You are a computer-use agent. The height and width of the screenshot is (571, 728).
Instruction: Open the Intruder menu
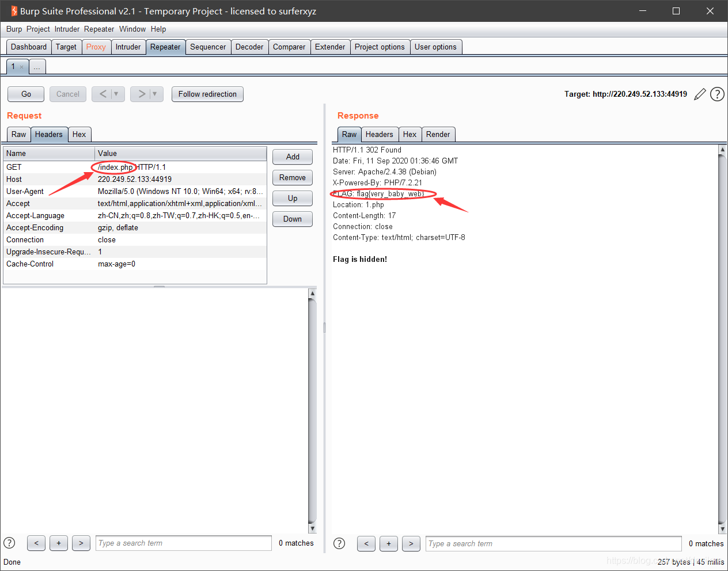tap(67, 29)
